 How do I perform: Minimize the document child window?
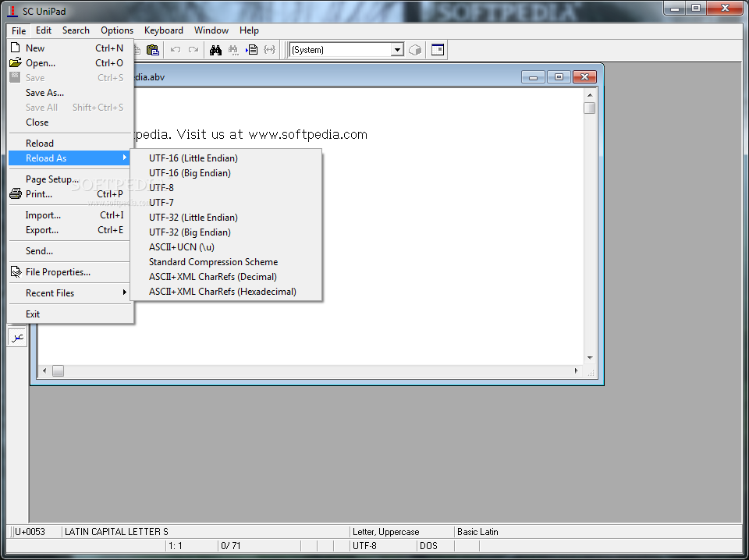tap(533, 77)
